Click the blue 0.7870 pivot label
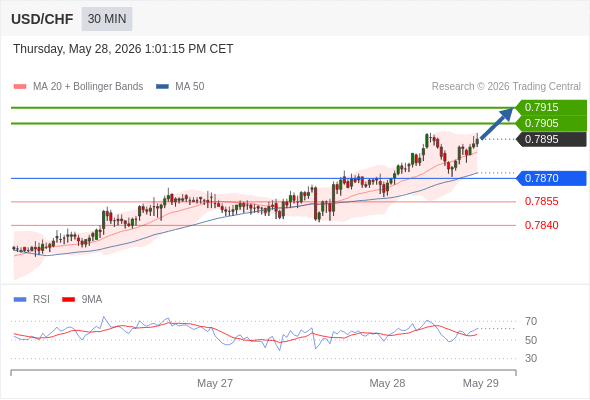Image resolution: width=590 pixels, height=400 pixels. (551, 178)
